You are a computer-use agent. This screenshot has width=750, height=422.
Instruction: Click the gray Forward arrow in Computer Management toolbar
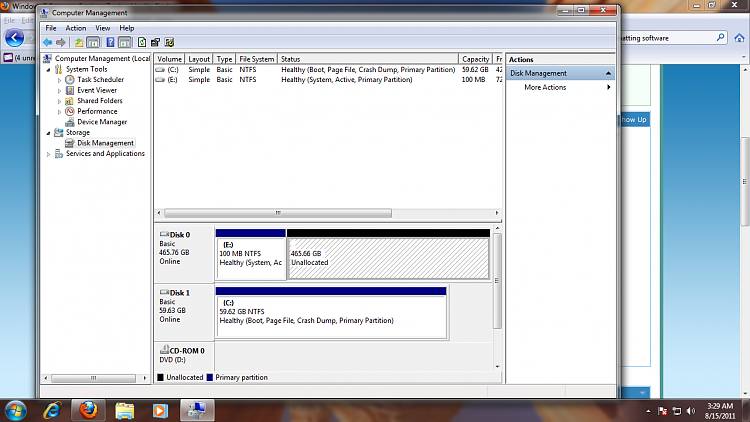click(61, 43)
